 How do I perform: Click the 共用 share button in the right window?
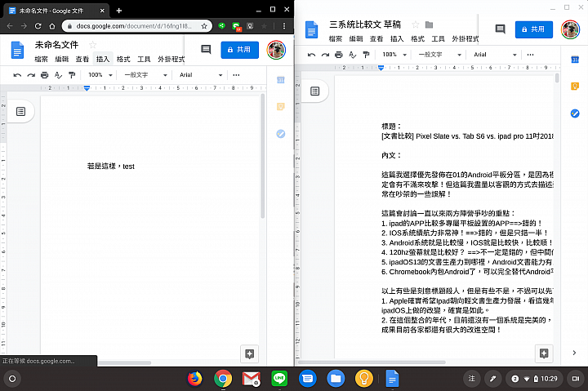pyautogui.click(x=532, y=29)
